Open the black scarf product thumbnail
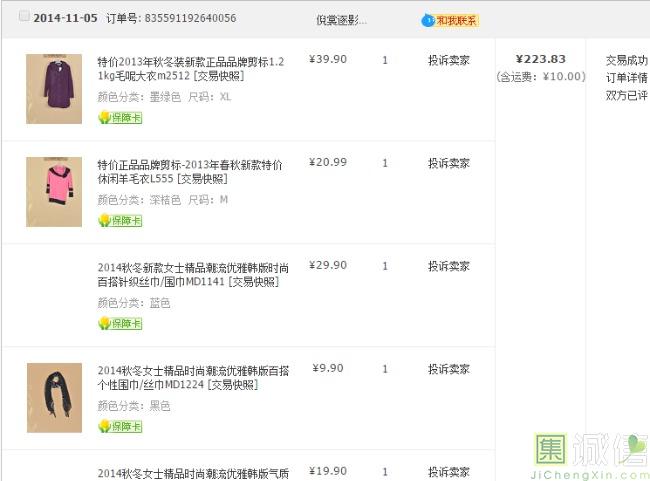Screen dimensions: 650x481 pyautogui.click(x=54, y=397)
